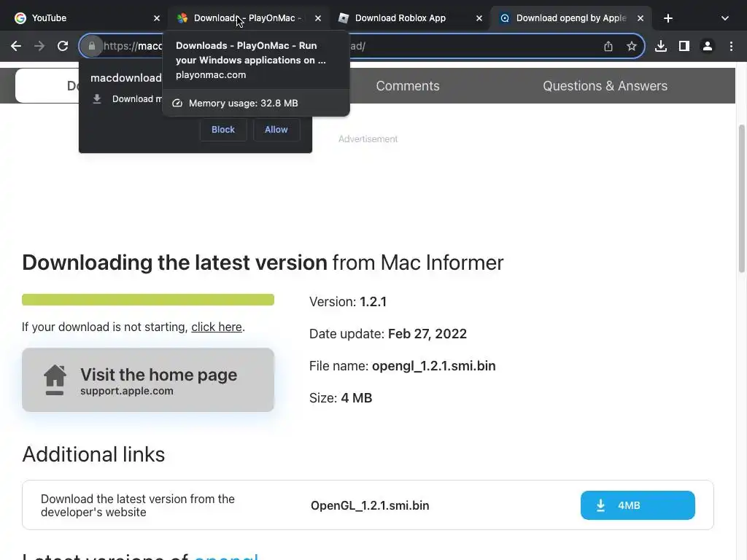Open Chrome three-dot menu
The width and height of the screenshot is (747, 560).
pyautogui.click(x=731, y=46)
